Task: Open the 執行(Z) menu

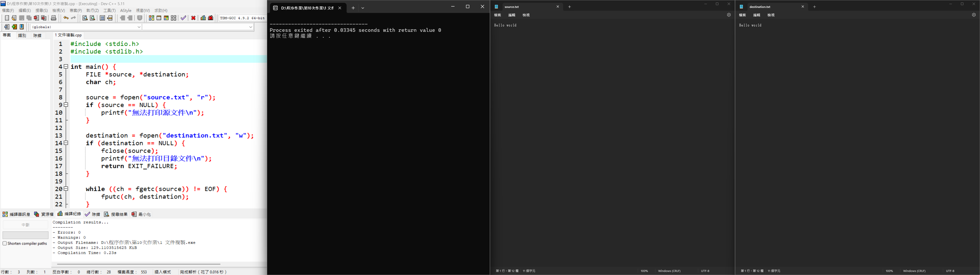Action: (92, 11)
